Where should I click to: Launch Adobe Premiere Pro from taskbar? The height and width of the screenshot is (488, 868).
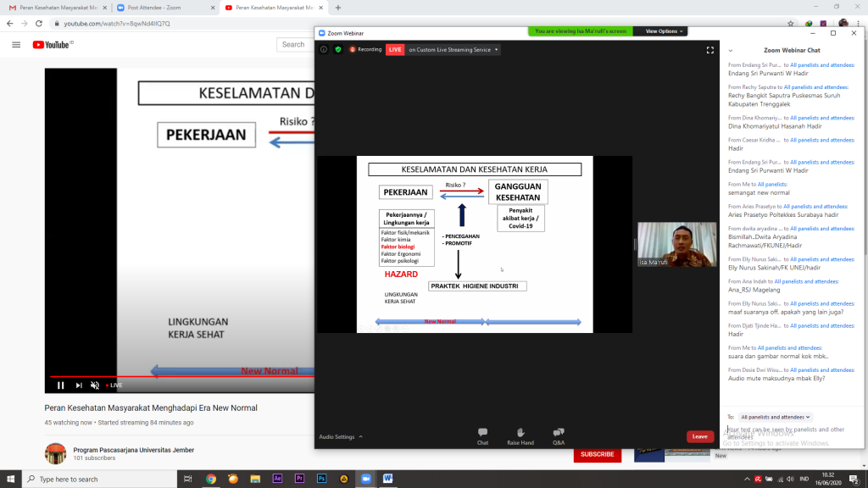[299, 479]
